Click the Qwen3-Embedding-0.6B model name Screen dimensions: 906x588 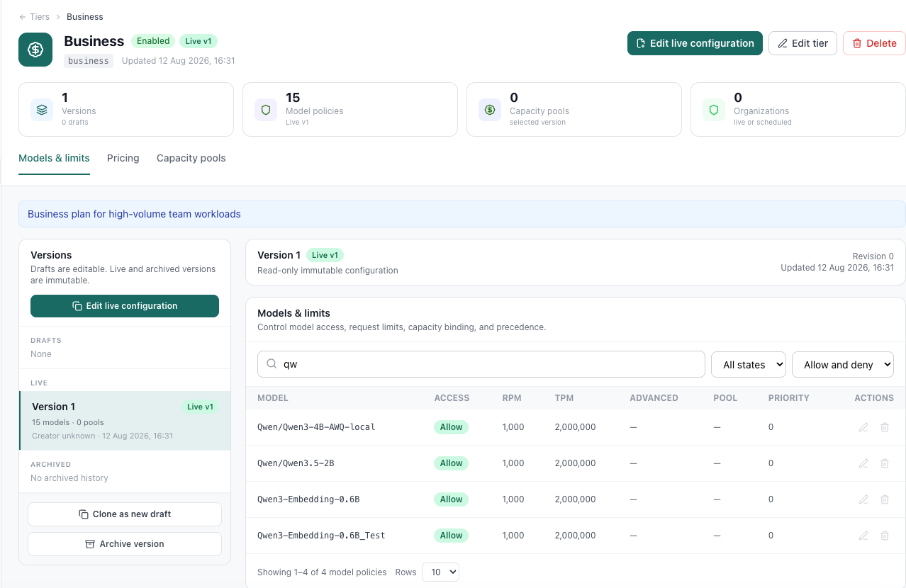coord(308,499)
